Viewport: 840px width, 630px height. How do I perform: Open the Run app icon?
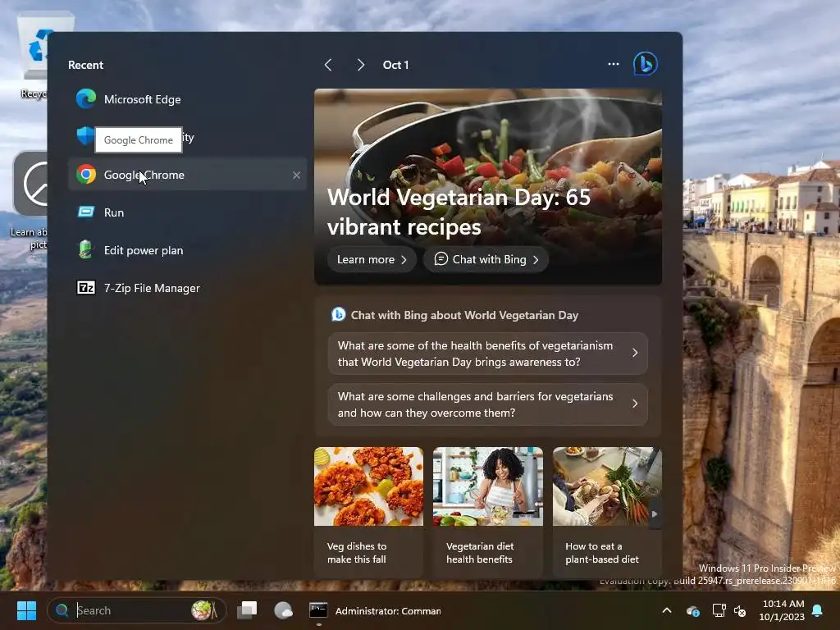pos(85,212)
